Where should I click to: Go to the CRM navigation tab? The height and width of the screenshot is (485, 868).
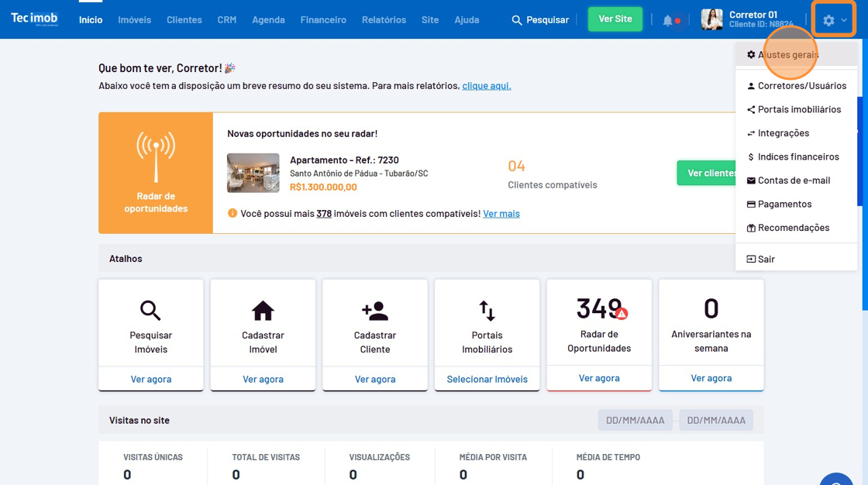[226, 20]
